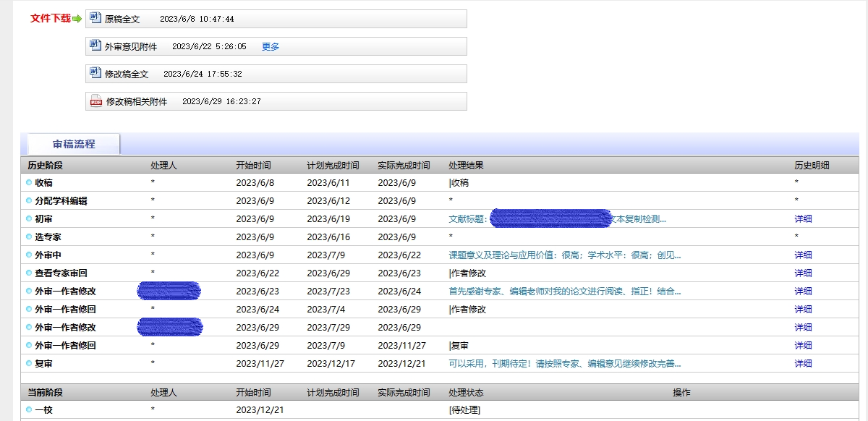Click the Word icon beside 原稿全文

click(95, 18)
